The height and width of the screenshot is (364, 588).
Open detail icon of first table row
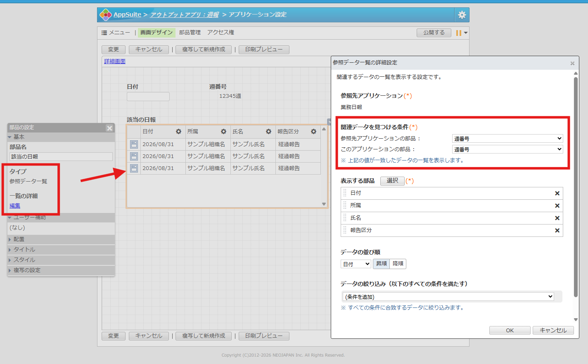(134, 144)
